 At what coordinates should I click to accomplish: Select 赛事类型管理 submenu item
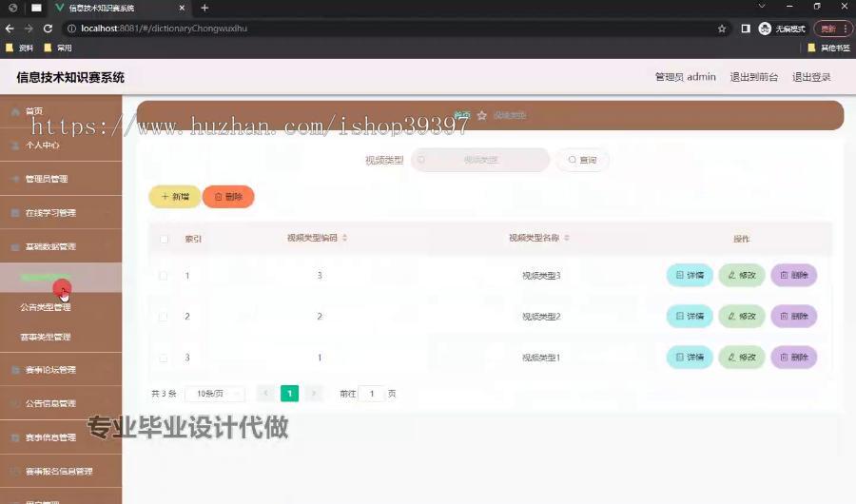pos(61,337)
